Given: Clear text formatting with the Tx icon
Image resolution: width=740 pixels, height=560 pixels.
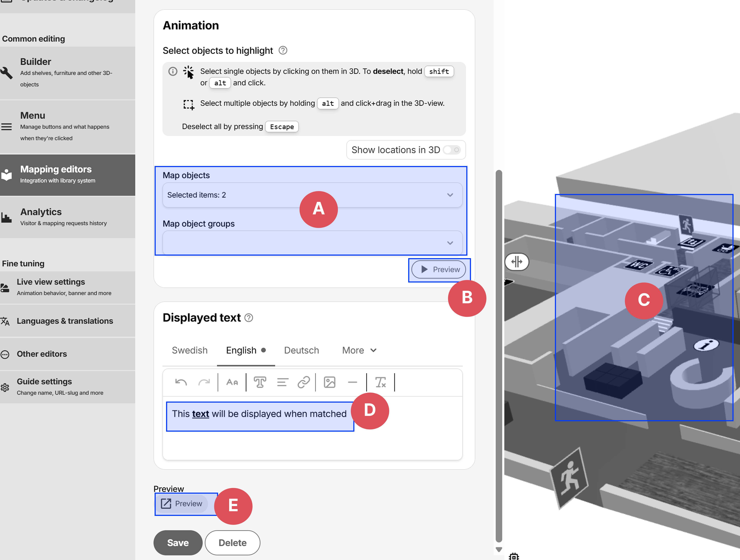Looking at the screenshot, I should tap(381, 382).
